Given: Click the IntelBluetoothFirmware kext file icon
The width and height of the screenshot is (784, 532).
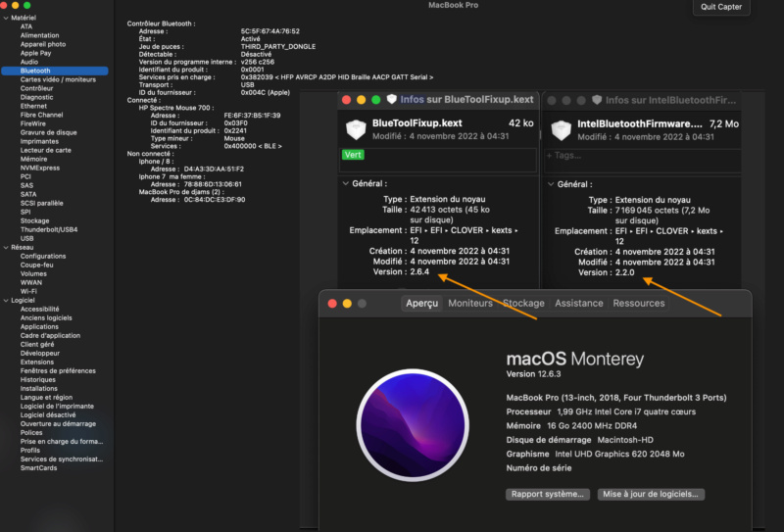Looking at the screenshot, I should pyautogui.click(x=561, y=130).
